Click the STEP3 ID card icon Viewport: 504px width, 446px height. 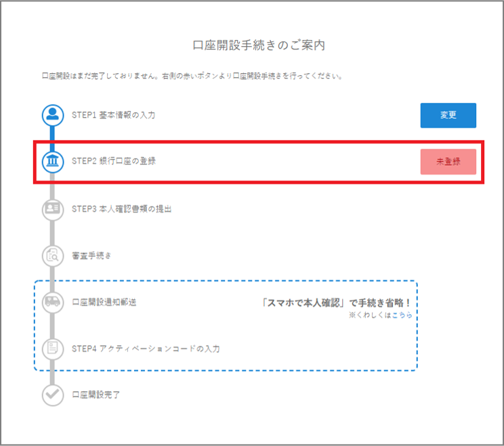tap(53, 209)
